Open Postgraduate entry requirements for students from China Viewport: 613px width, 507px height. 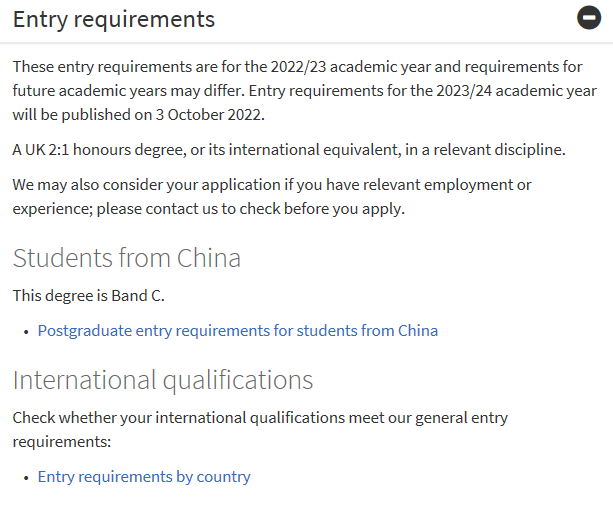pyautogui.click(x=237, y=331)
